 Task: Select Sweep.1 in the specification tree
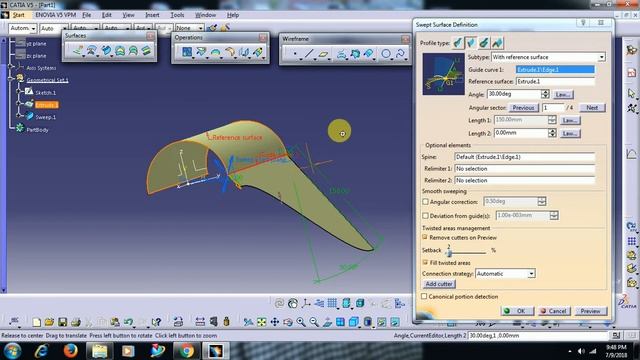tap(45, 117)
